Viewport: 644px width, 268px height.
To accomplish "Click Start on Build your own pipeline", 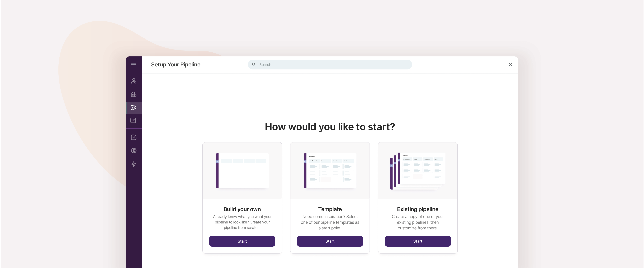I will pyautogui.click(x=242, y=241).
